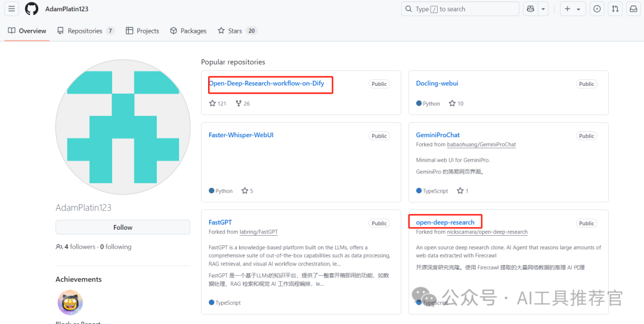Click the Stars count badge 20

[x=252, y=31]
